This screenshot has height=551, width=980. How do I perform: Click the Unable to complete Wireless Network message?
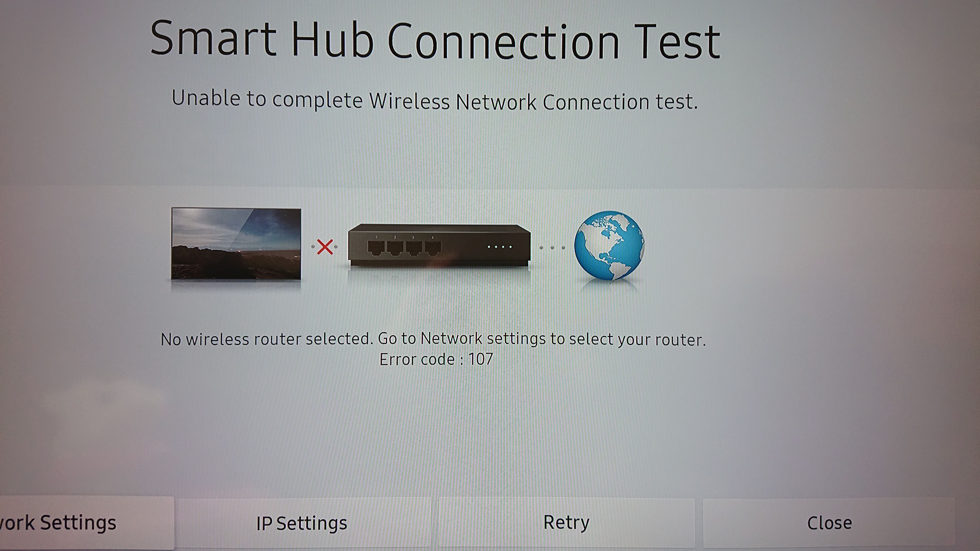(x=435, y=100)
